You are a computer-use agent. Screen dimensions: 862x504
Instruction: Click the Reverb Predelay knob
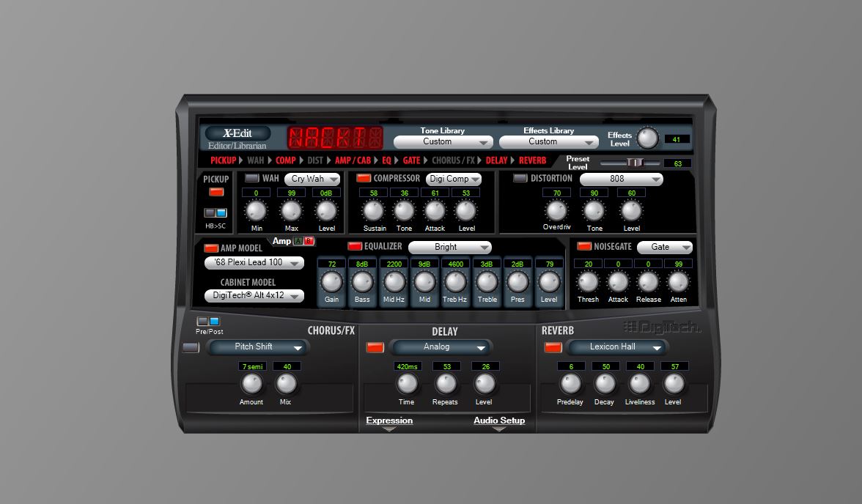(x=570, y=384)
